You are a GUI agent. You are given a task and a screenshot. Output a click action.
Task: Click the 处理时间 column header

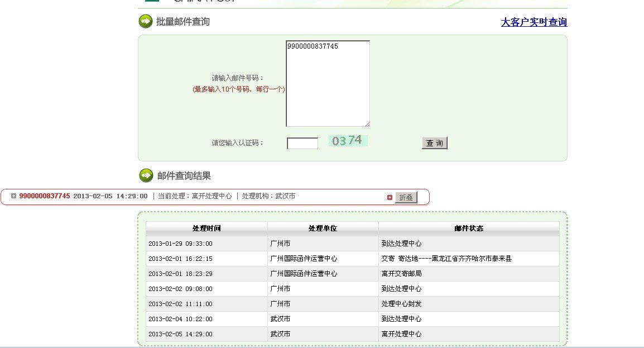click(206, 227)
